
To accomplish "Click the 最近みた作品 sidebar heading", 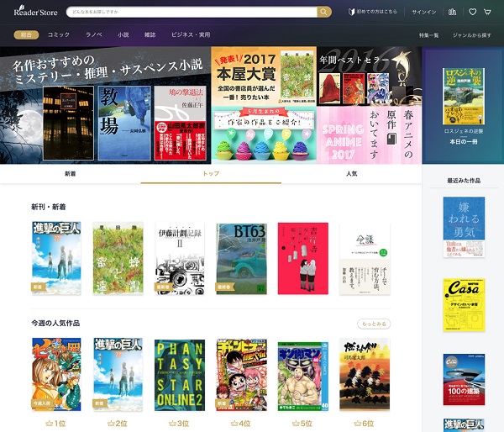I will click(x=464, y=181).
